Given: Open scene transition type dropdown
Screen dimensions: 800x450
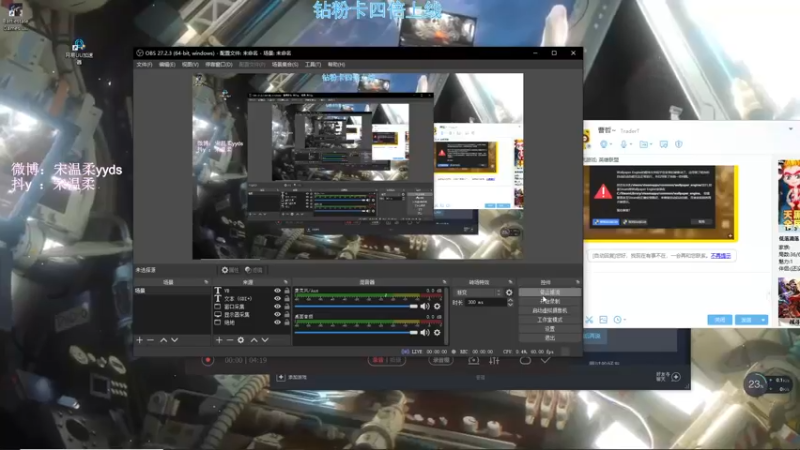Looking at the screenshot, I should pyautogui.click(x=478, y=293).
